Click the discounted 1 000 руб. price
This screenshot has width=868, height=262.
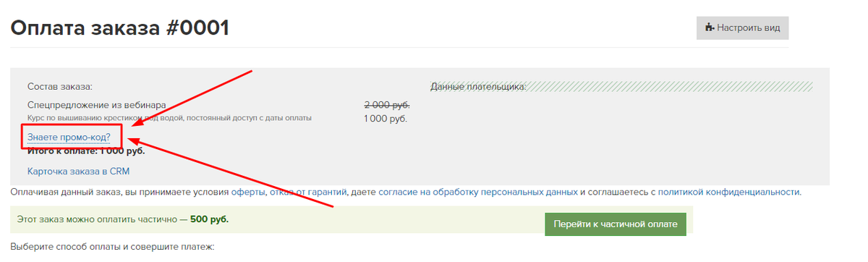pos(386,119)
